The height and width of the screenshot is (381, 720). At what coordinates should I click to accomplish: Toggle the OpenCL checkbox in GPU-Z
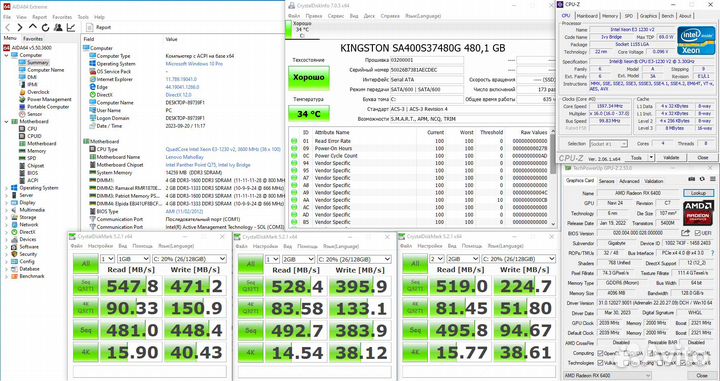pos(601,353)
